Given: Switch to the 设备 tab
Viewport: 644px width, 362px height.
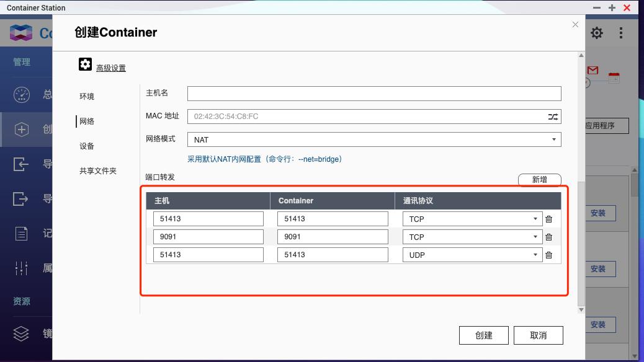Looking at the screenshot, I should coord(86,146).
